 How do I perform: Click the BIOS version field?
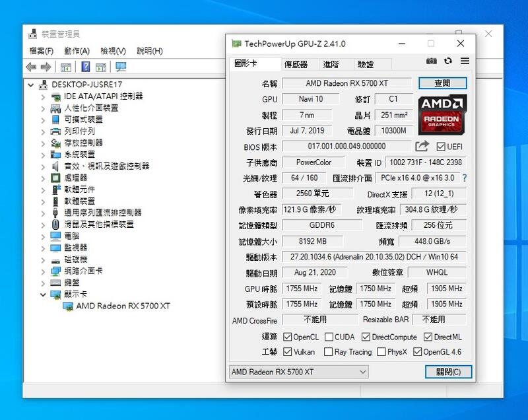[x=346, y=146]
